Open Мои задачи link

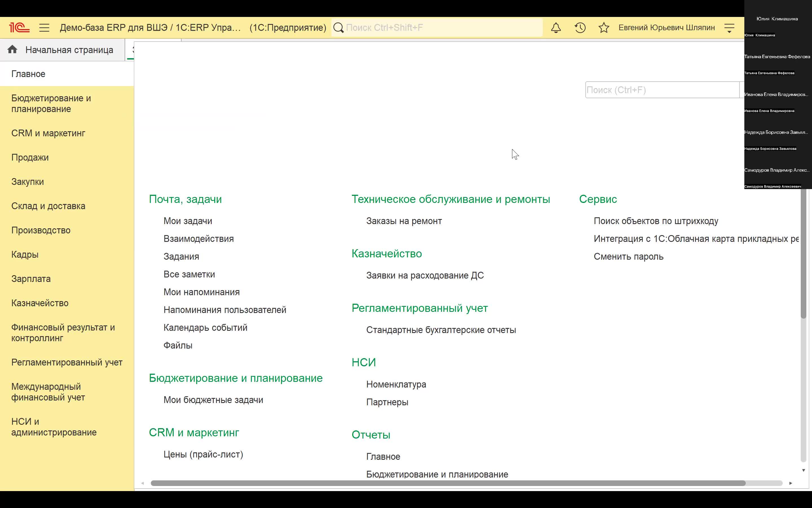coord(187,221)
